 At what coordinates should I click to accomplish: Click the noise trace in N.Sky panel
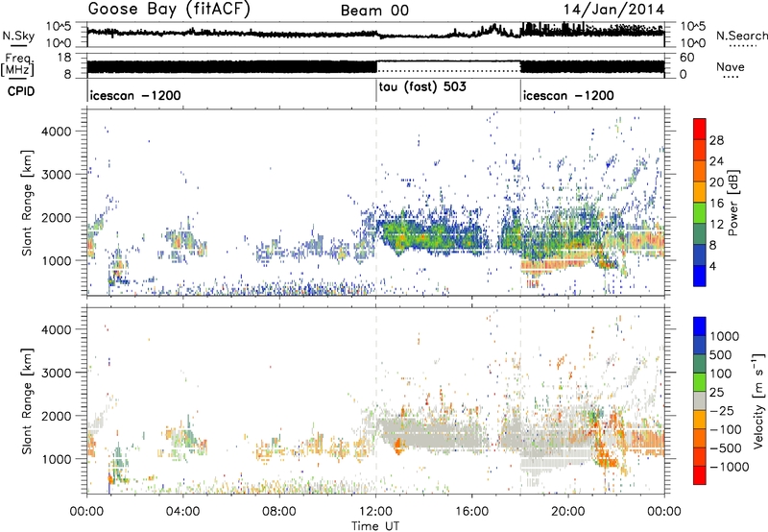tap(375, 34)
